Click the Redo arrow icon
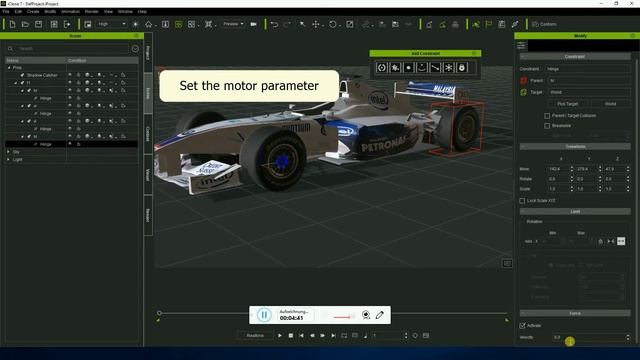 pyautogui.click(x=287, y=24)
